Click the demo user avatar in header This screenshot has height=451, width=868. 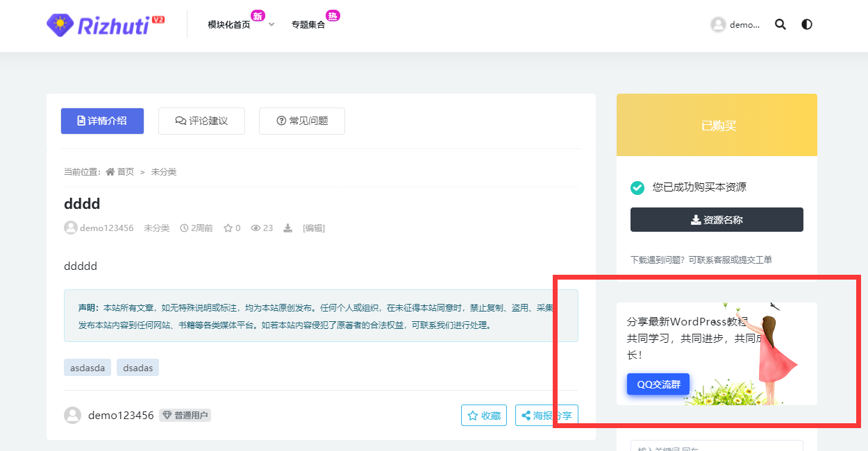[718, 24]
